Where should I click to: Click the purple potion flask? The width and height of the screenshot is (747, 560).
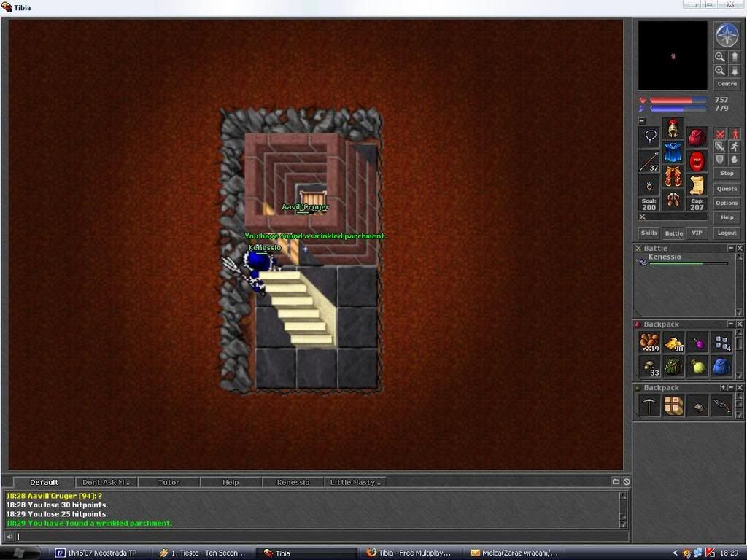(698, 343)
